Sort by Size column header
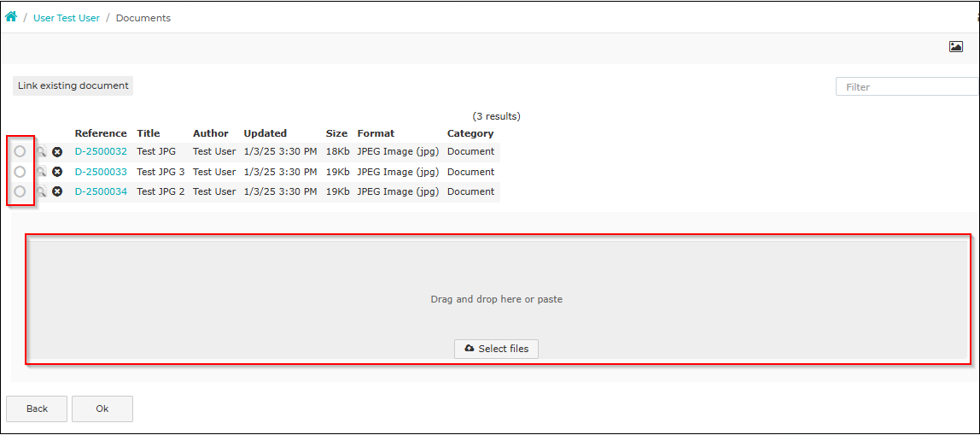This screenshot has width=980, height=435. (x=336, y=133)
